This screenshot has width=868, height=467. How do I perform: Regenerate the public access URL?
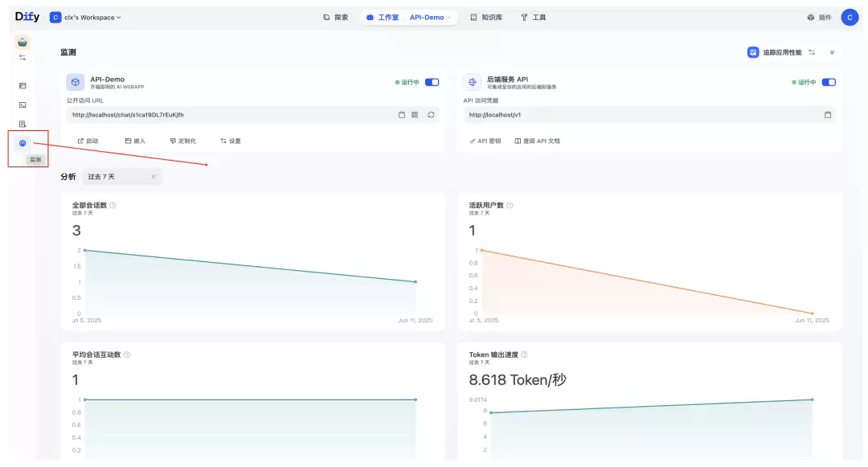431,115
